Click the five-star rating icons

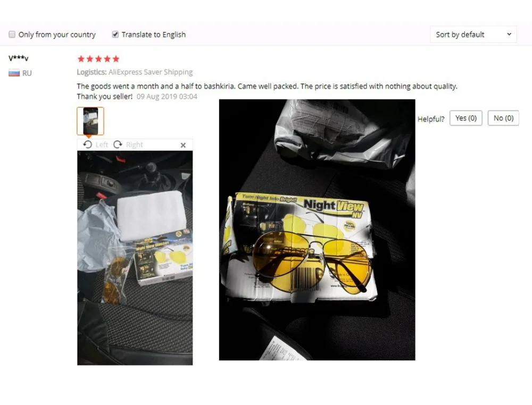click(98, 59)
